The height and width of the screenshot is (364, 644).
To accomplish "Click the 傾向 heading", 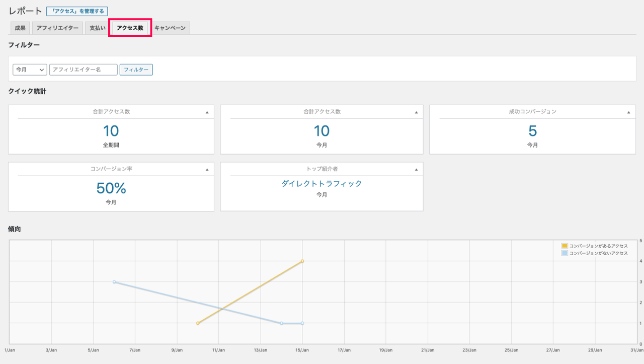I will (x=15, y=229).
